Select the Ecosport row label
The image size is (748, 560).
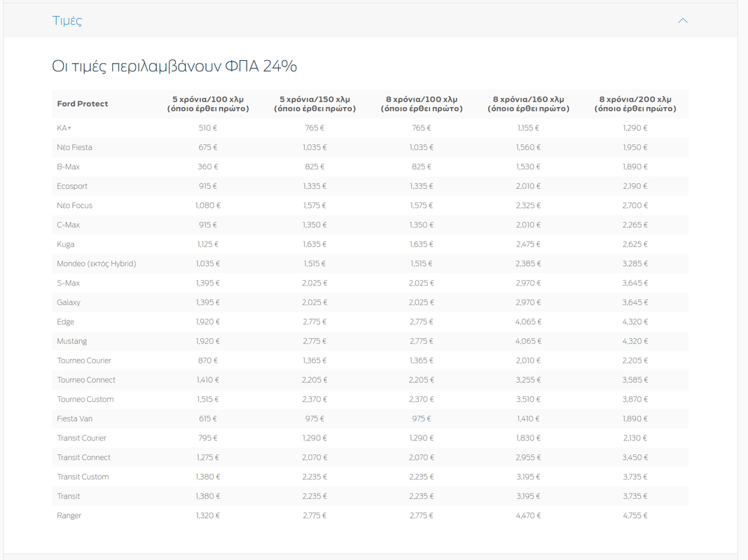72,186
